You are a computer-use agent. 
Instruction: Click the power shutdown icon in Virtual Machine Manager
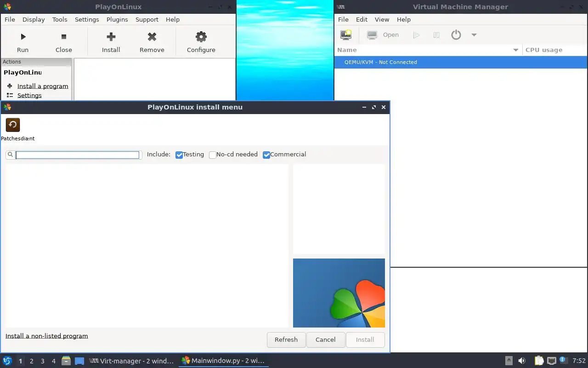[x=456, y=35]
